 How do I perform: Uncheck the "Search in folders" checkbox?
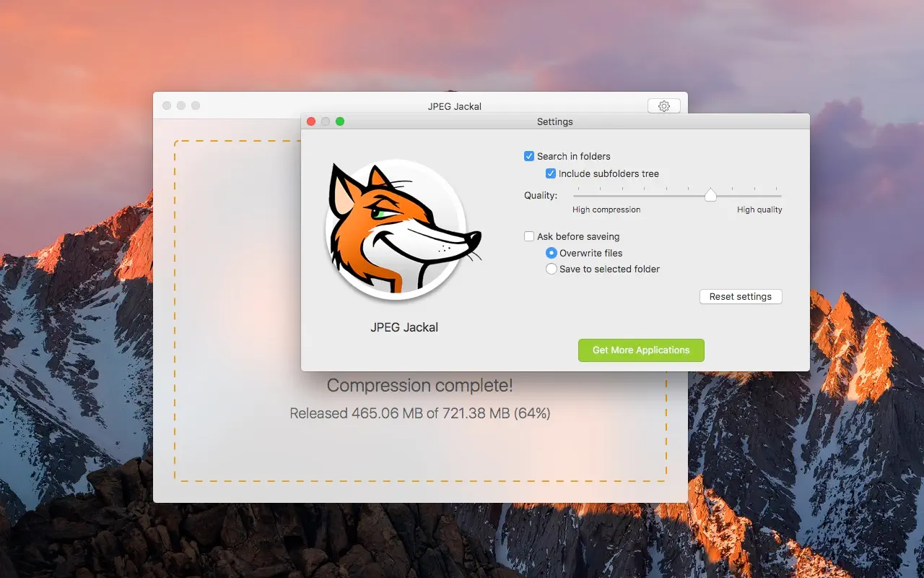(x=529, y=156)
